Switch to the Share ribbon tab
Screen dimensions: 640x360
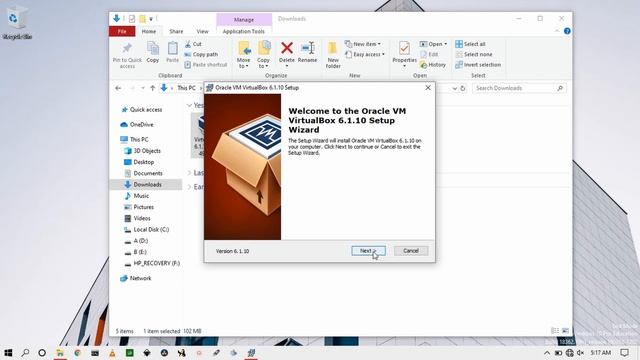pyautogui.click(x=176, y=31)
